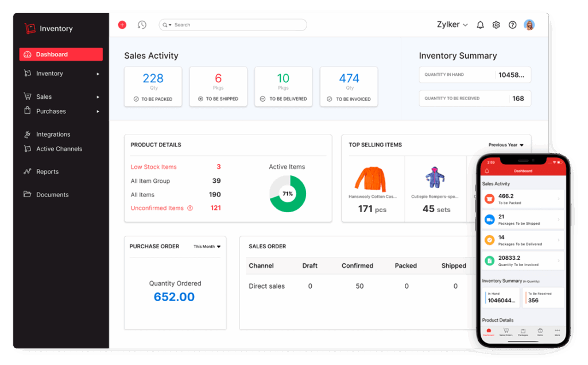Click the Inventory book logo icon
The height and width of the screenshot is (365, 588).
[30, 28]
